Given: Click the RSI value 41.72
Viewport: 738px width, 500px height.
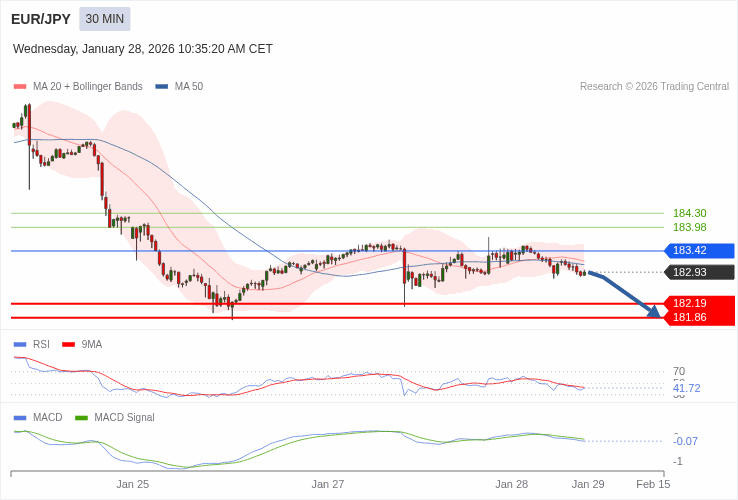Looking at the screenshot, I should [x=687, y=388].
